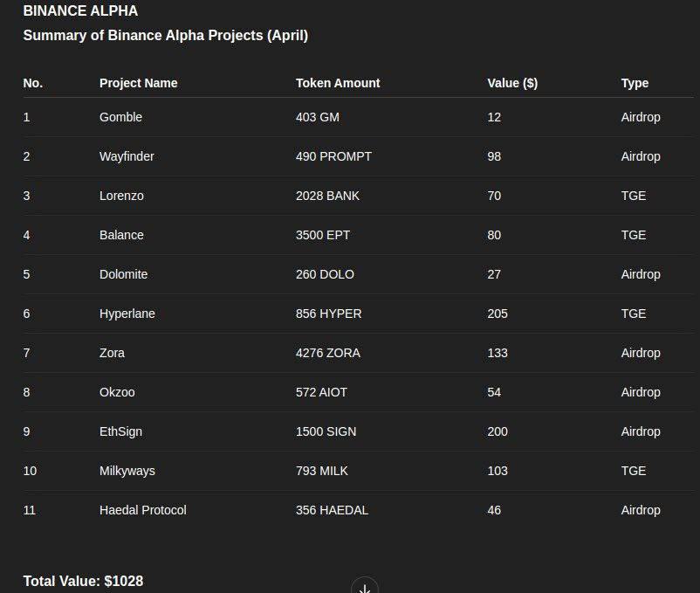
Task: Click the "356 HAEDAL" token amount
Action: [332, 510]
